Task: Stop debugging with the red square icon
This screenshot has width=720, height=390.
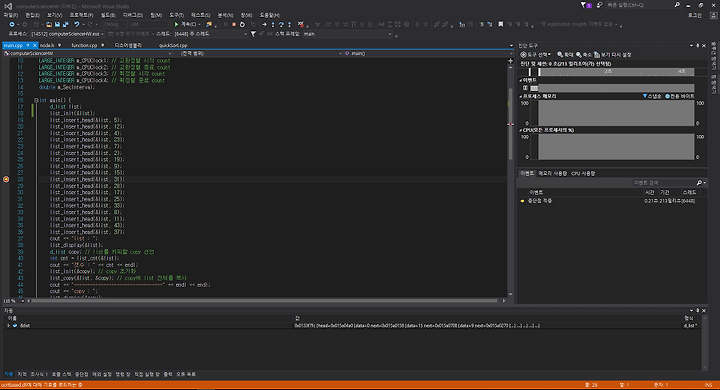Action: (234, 24)
